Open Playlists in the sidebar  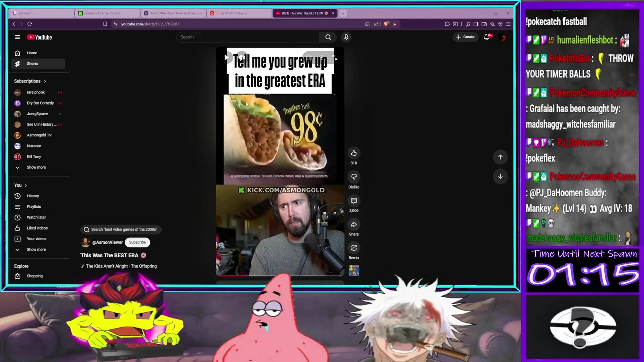38,207
